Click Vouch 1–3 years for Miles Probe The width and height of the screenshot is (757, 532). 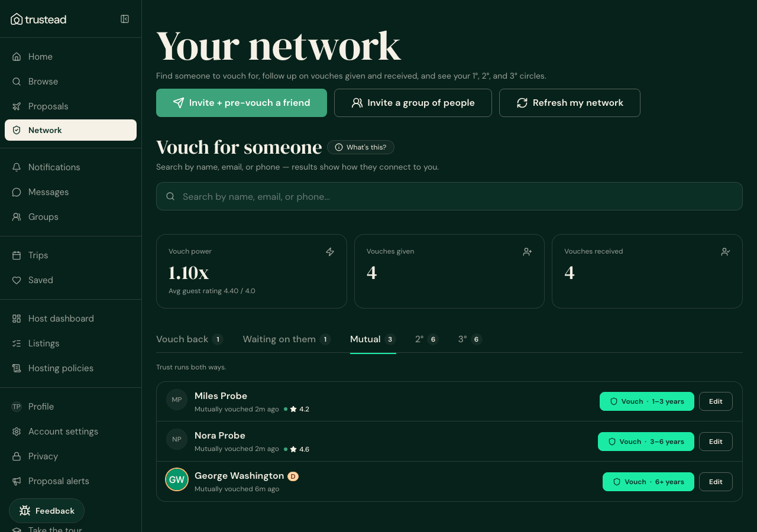[x=647, y=401]
